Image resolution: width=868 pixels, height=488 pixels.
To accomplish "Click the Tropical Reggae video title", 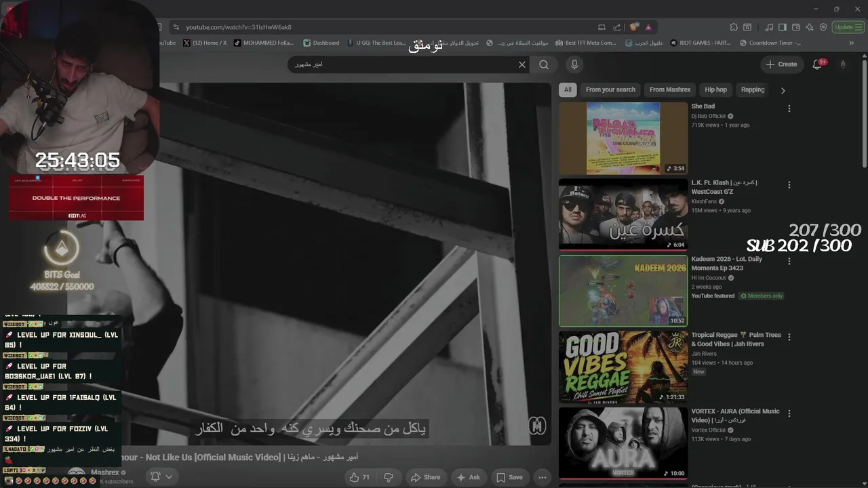I will [x=736, y=340].
